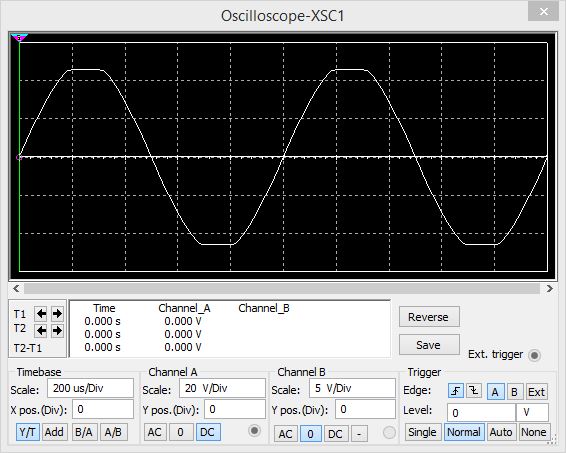
Task: Edit Timebase X pos. field
Action: coord(103,409)
